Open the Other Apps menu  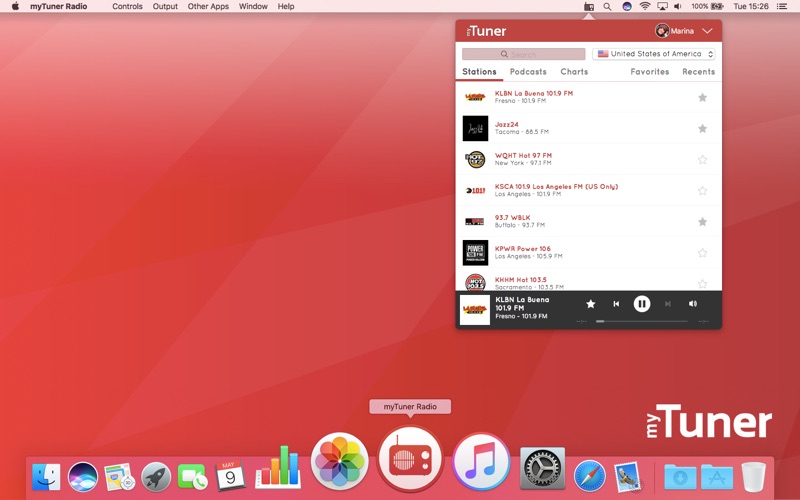pyautogui.click(x=208, y=6)
